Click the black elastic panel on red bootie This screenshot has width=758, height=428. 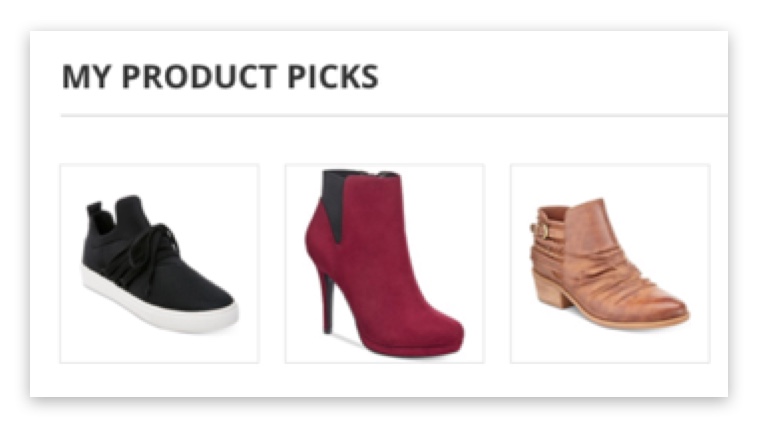(x=335, y=203)
